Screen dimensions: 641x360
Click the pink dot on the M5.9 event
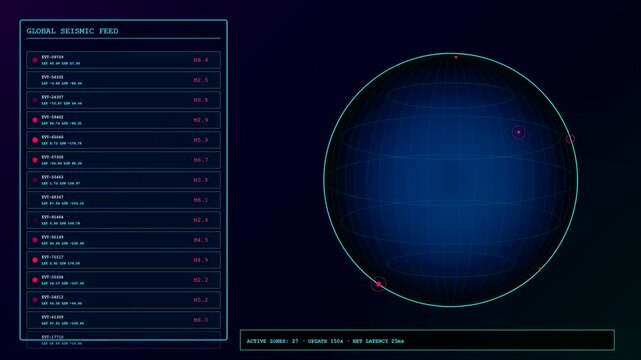tap(35, 140)
